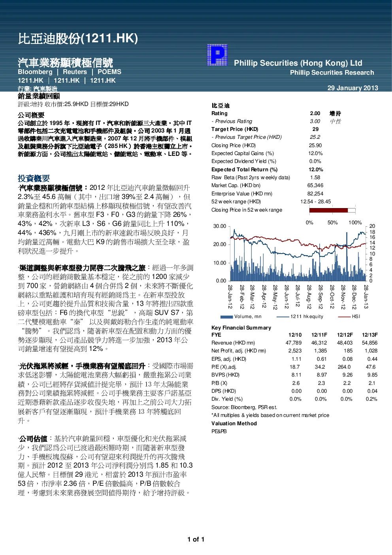Click the Phillip Securities Research subtitle
Screen dimensions: 392x555
(x=332, y=73)
